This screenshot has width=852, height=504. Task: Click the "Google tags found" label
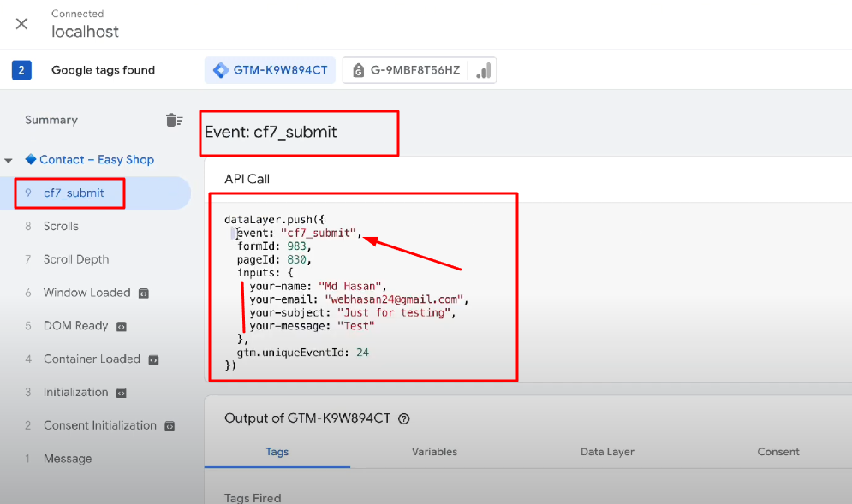click(104, 70)
